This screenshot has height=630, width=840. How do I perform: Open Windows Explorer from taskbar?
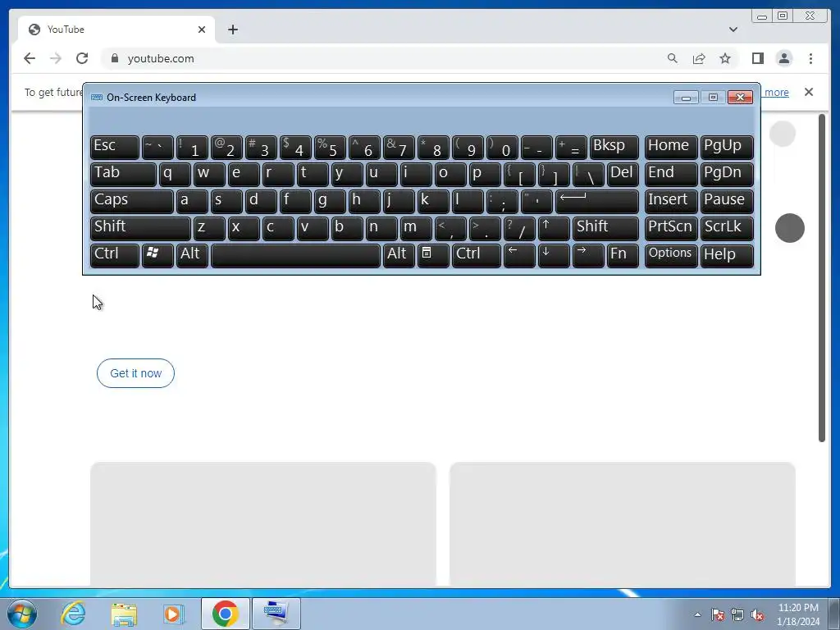[x=123, y=614]
